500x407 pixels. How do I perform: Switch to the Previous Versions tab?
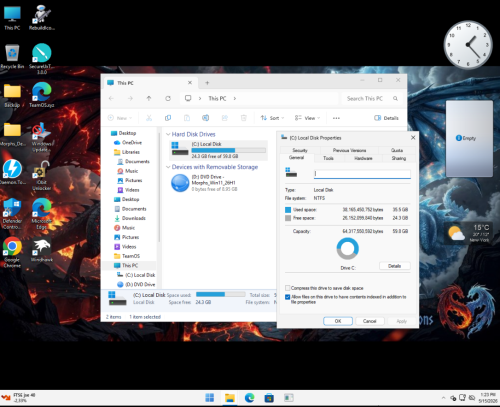(349, 150)
